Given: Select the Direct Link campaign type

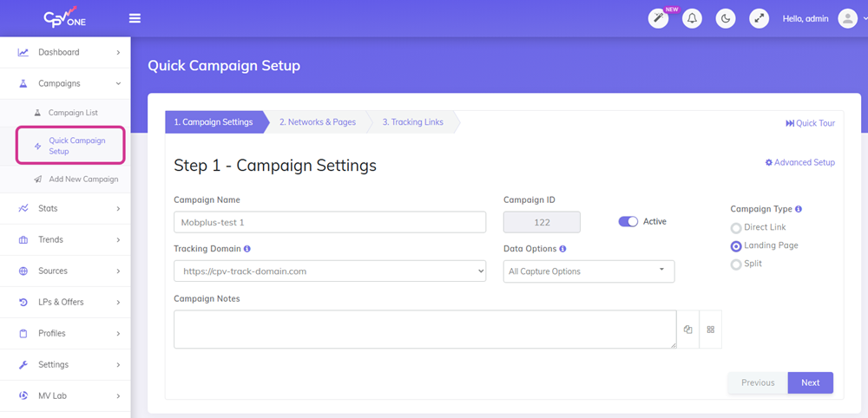Looking at the screenshot, I should (x=736, y=228).
